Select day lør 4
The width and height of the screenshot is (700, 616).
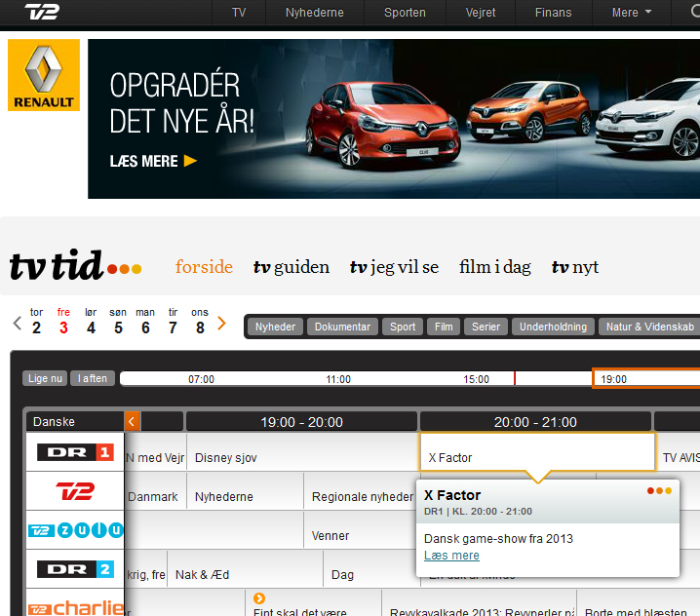coord(91,322)
